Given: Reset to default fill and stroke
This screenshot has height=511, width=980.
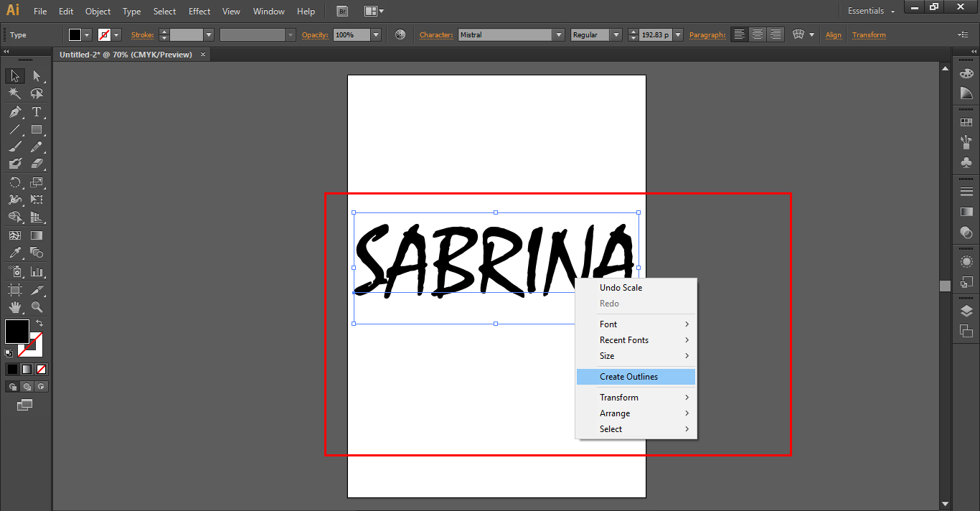Looking at the screenshot, I should (x=9, y=353).
